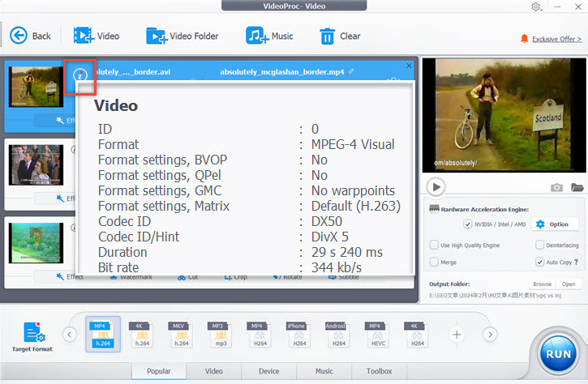
Task: Switch to the Video tab
Action: click(214, 371)
